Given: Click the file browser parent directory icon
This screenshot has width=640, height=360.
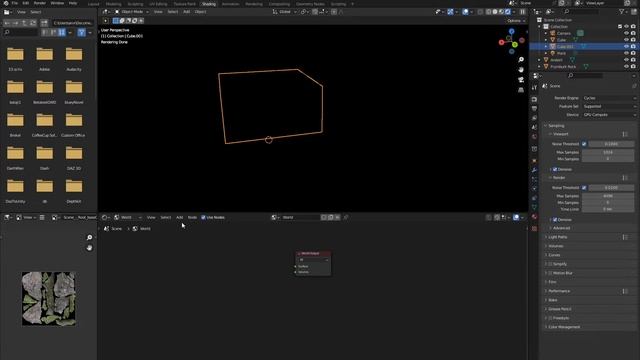Looking at the screenshot, I should tap(24, 23).
